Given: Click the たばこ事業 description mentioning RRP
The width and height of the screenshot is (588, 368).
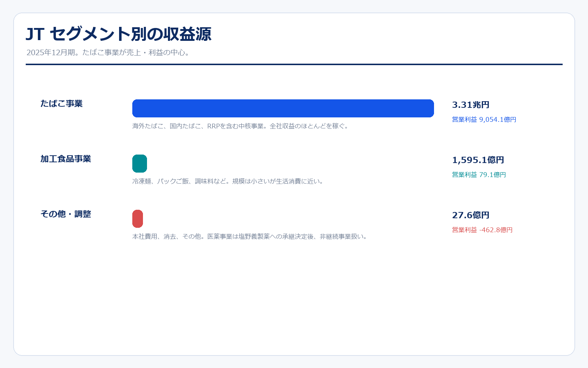Looking at the screenshot, I should tap(240, 126).
